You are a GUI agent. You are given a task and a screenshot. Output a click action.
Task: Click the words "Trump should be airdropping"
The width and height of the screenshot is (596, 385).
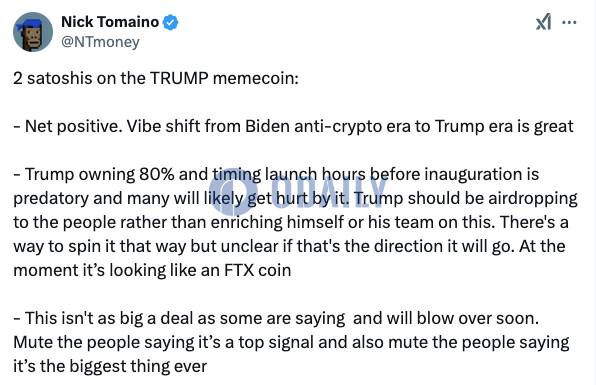[x=466, y=198]
